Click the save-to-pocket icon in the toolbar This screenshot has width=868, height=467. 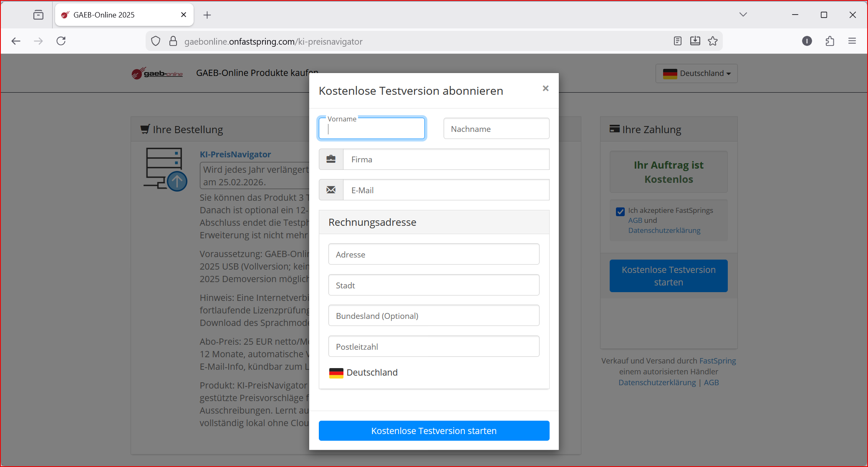point(695,41)
